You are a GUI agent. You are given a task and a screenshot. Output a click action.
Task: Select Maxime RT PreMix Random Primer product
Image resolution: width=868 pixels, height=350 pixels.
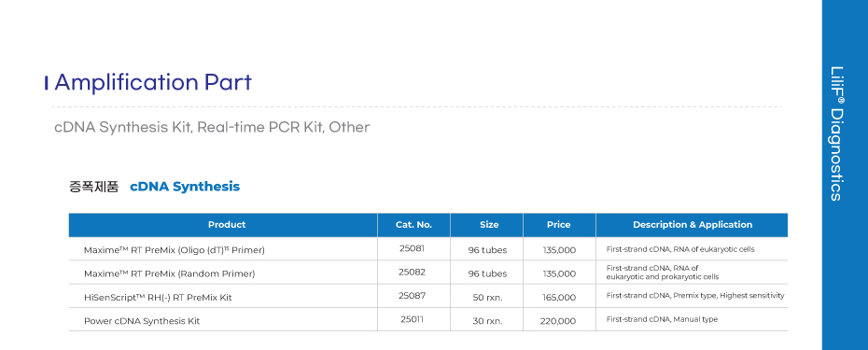169,273
